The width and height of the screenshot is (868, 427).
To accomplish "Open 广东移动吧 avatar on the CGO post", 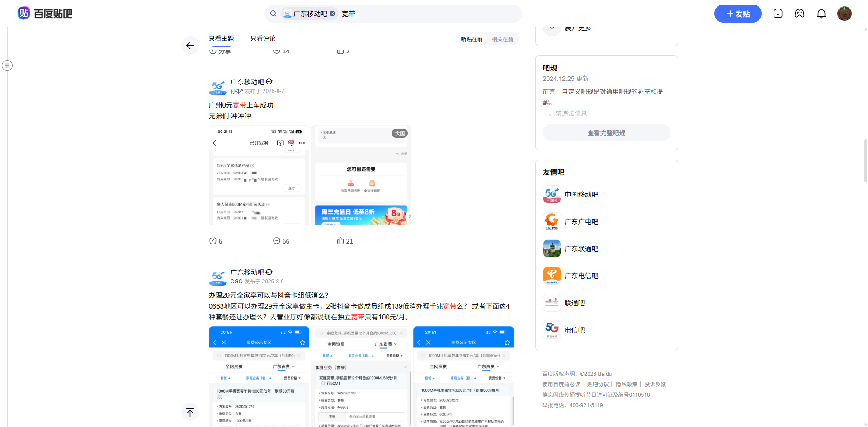I will point(218,277).
